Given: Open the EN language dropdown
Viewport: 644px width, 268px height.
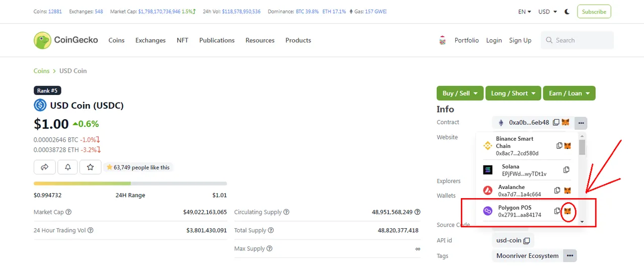Looking at the screenshot, I should click(x=525, y=12).
